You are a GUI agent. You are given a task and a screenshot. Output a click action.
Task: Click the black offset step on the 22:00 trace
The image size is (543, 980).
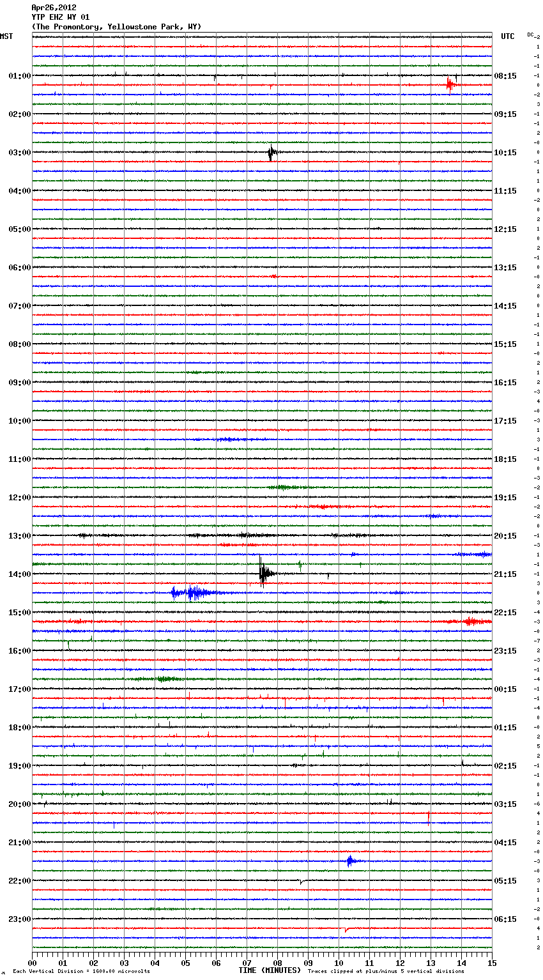click(301, 882)
